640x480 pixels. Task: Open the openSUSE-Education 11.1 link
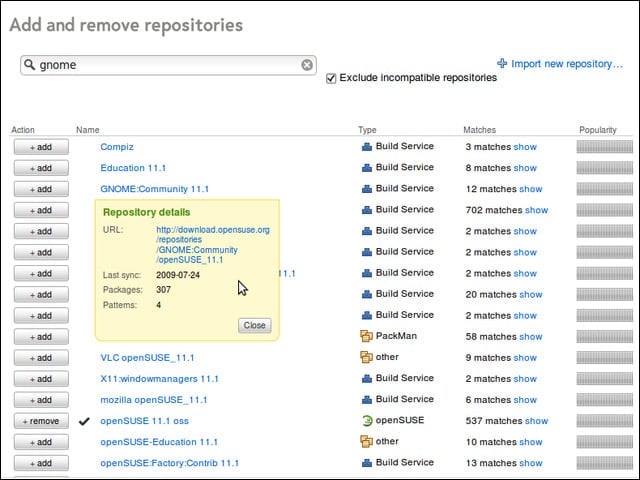click(x=159, y=442)
